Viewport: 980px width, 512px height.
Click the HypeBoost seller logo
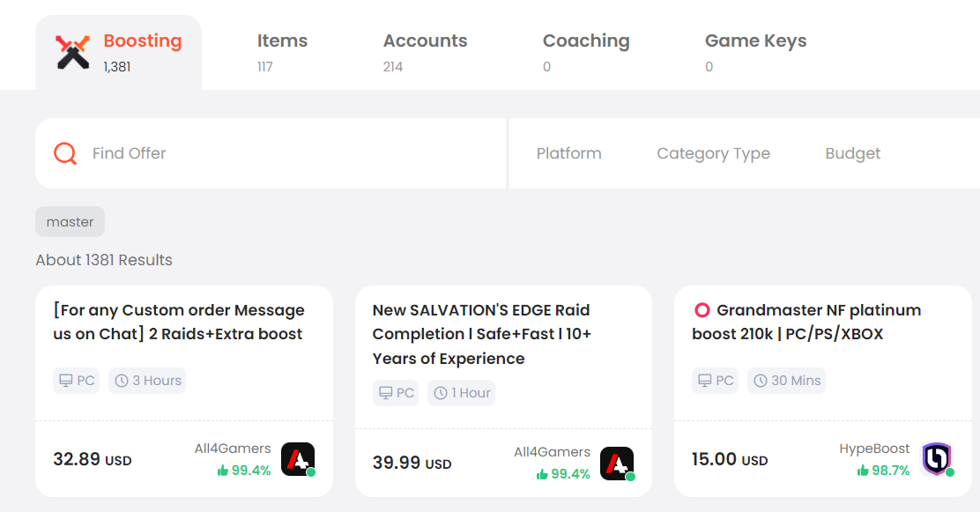point(937,459)
